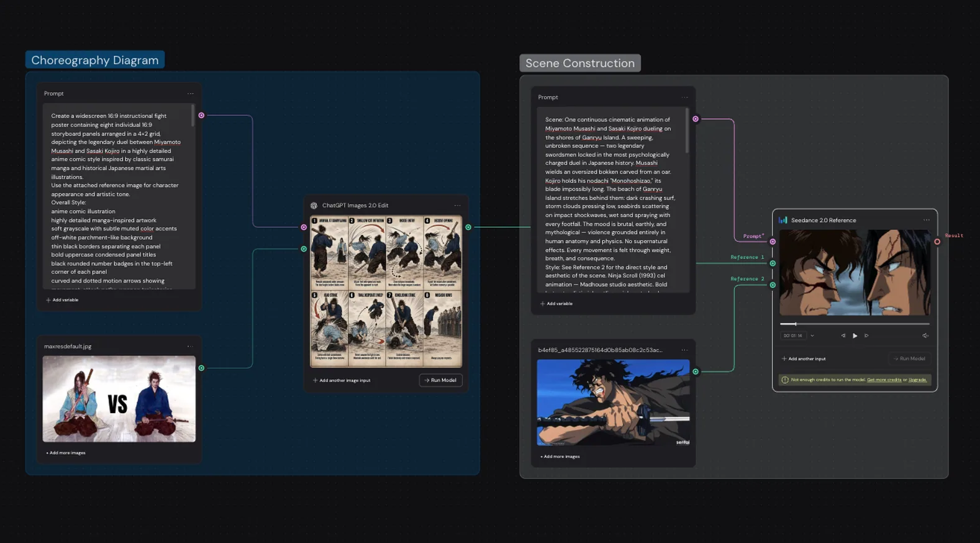
Task: Click the Musashi vs Kojiro reference thumbnail
Action: (119, 399)
